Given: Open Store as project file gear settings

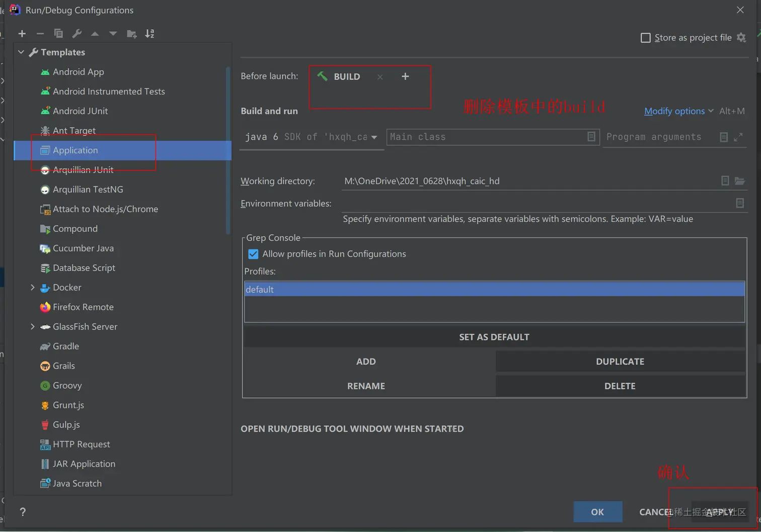Looking at the screenshot, I should pyautogui.click(x=741, y=37).
